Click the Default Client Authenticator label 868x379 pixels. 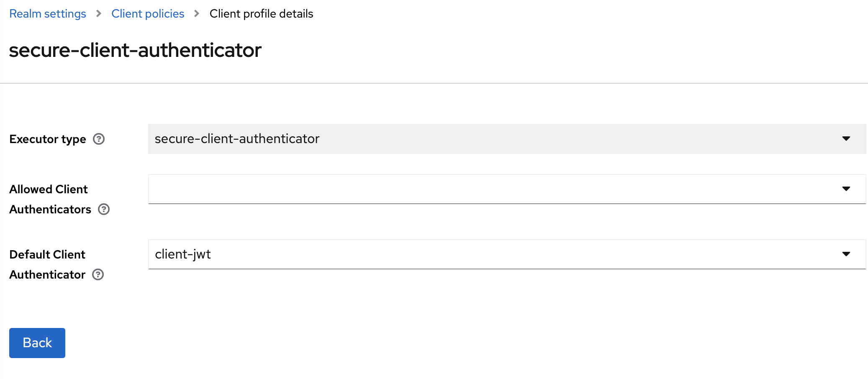point(47,264)
